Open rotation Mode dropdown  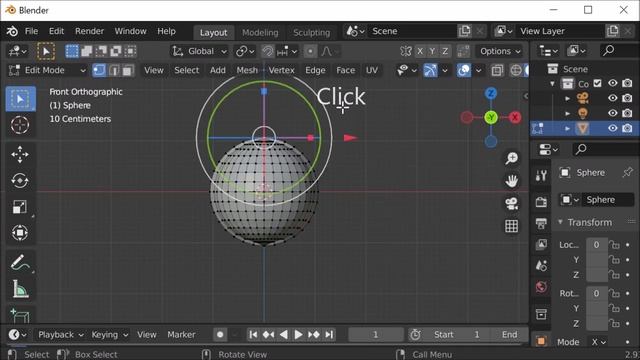coord(598,342)
